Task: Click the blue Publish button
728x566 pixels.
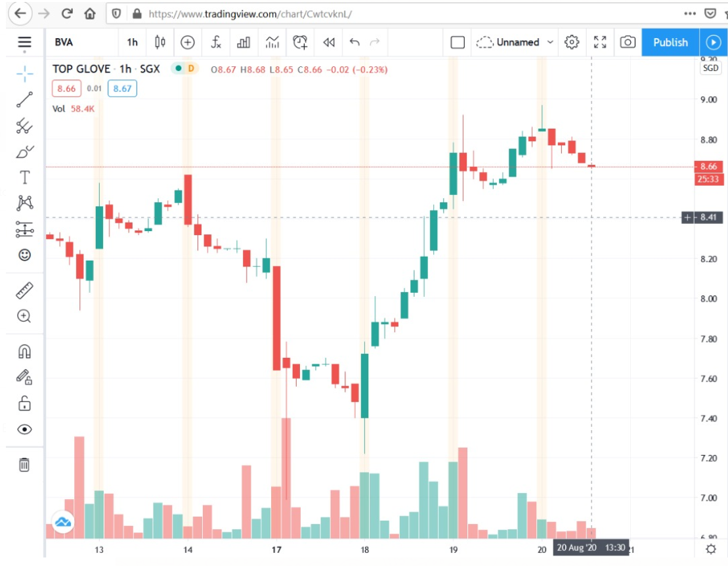Action: (670, 43)
